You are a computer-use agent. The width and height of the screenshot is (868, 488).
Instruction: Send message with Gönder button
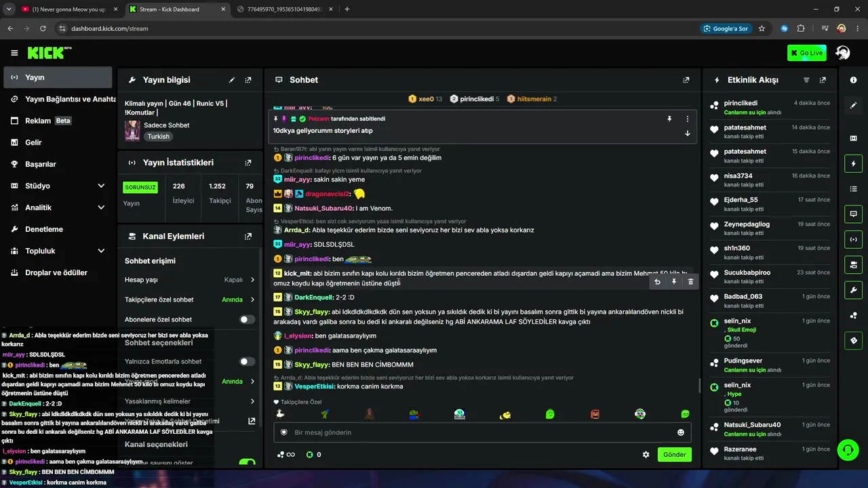point(674,455)
